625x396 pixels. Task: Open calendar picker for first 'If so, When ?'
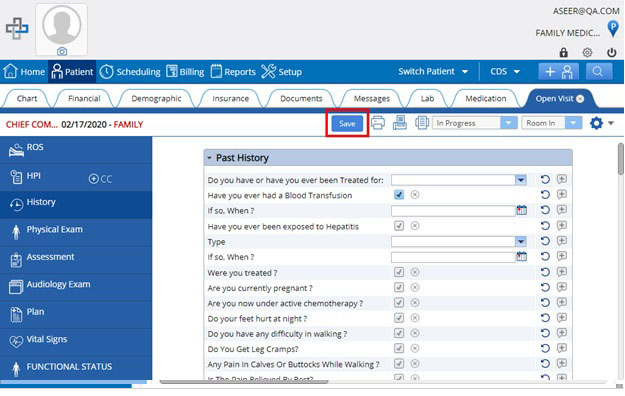pyautogui.click(x=521, y=210)
